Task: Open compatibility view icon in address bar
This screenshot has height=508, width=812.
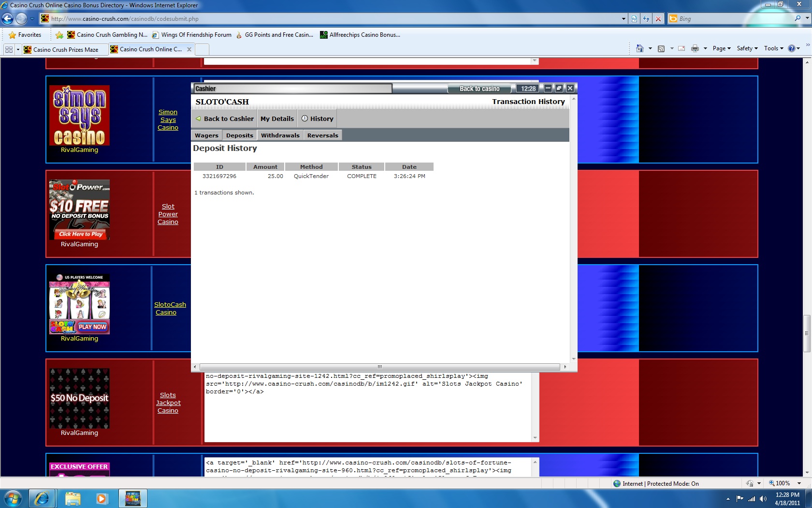Action: (x=635, y=19)
